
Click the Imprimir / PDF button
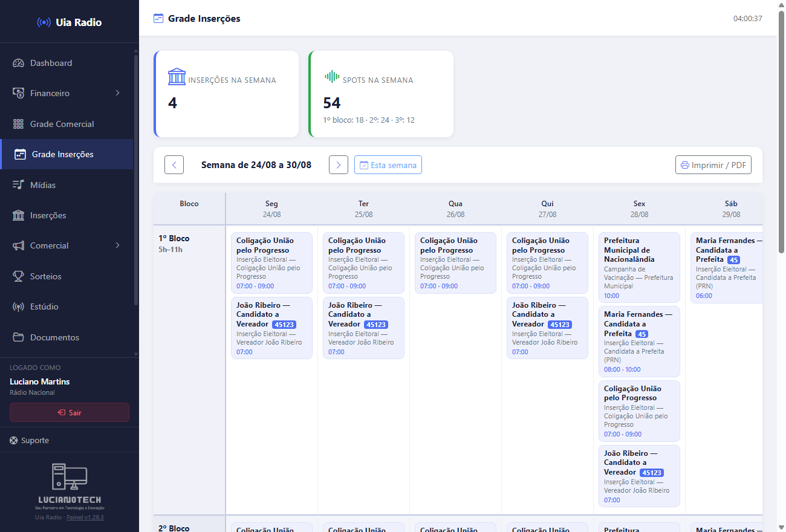click(713, 165)
